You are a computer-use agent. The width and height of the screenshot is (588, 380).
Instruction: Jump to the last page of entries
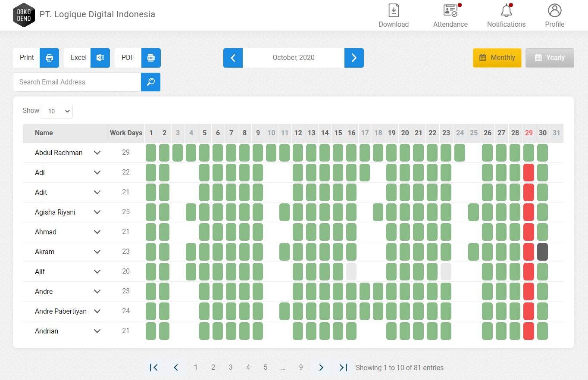343,368
